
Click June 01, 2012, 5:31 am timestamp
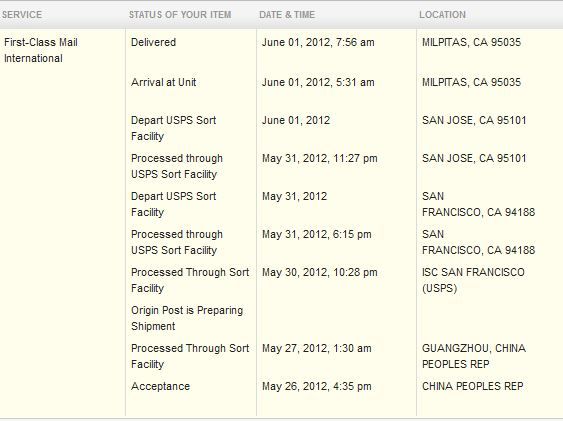point(318,82)
